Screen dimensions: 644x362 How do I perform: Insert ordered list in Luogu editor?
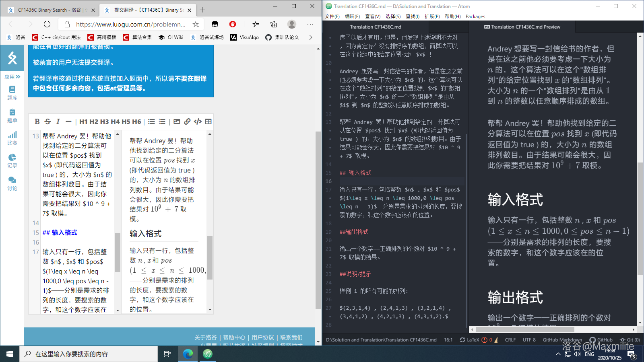point(162,121)
